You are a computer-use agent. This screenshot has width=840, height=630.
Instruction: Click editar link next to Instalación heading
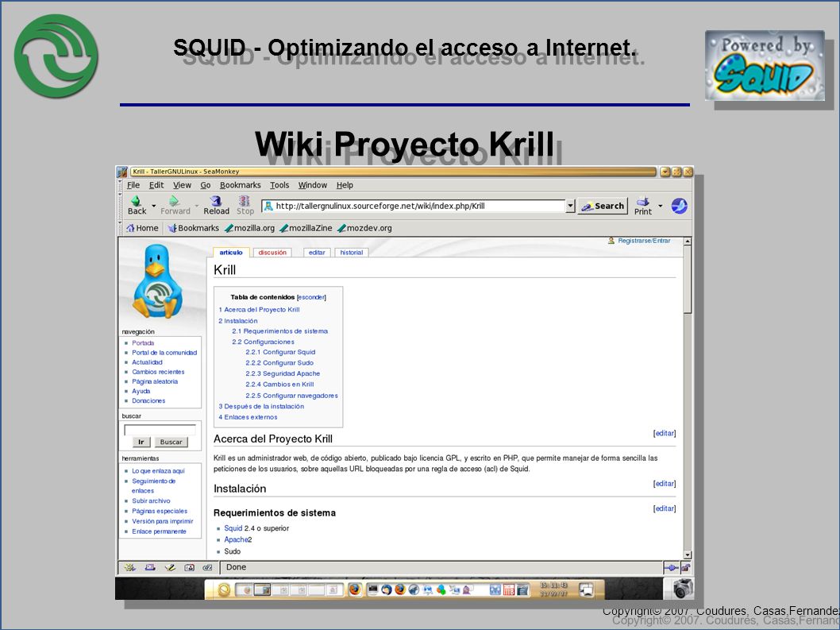pos(665,484)
